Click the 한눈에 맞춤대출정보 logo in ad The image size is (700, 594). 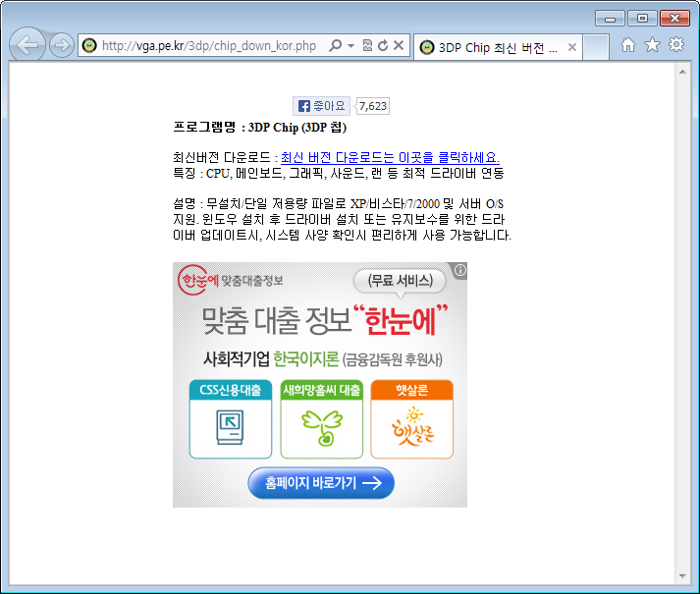231,280
